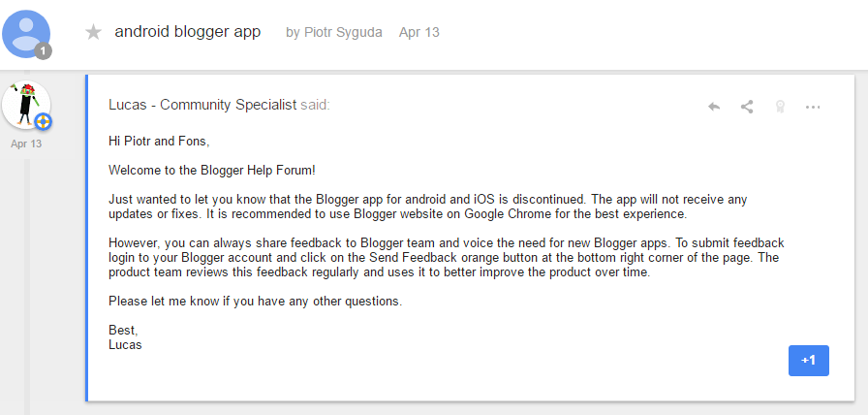Click the 'Best, Lucas' signature text

point(125,337)
